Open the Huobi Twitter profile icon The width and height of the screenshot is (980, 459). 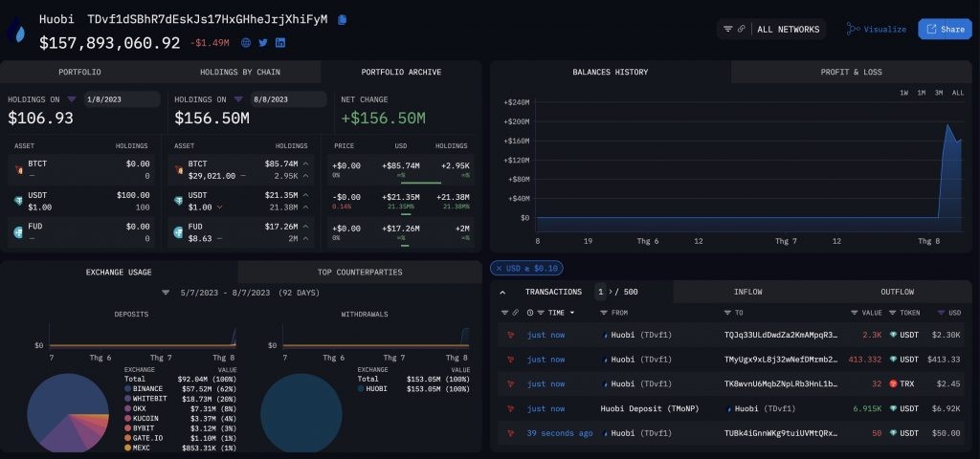[x=263, y=42]
